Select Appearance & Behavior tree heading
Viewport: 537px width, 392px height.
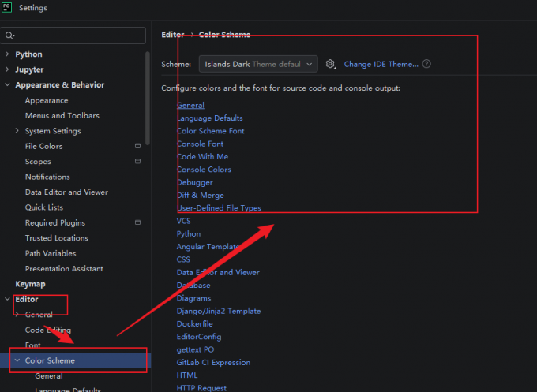pyautogui.click(x=60, y=85)
